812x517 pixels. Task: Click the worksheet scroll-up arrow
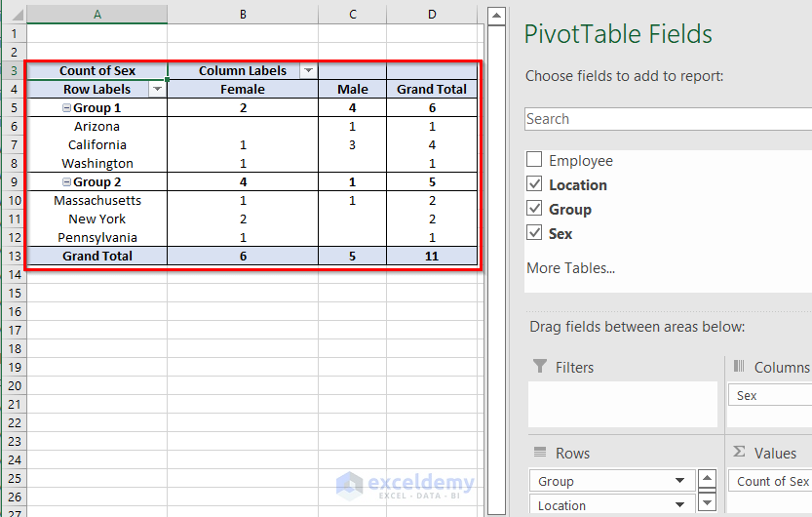coord(496,16)
